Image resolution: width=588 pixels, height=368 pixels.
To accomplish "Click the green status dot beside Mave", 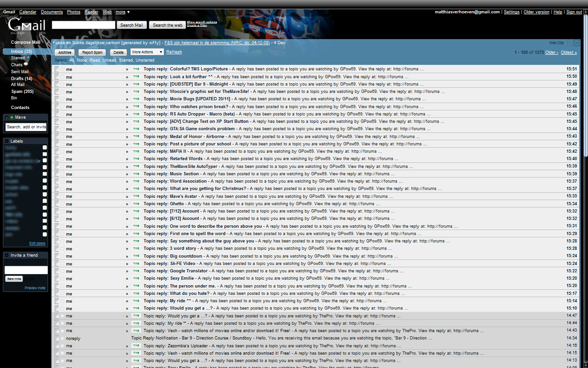I will click(x=12, y=117).
